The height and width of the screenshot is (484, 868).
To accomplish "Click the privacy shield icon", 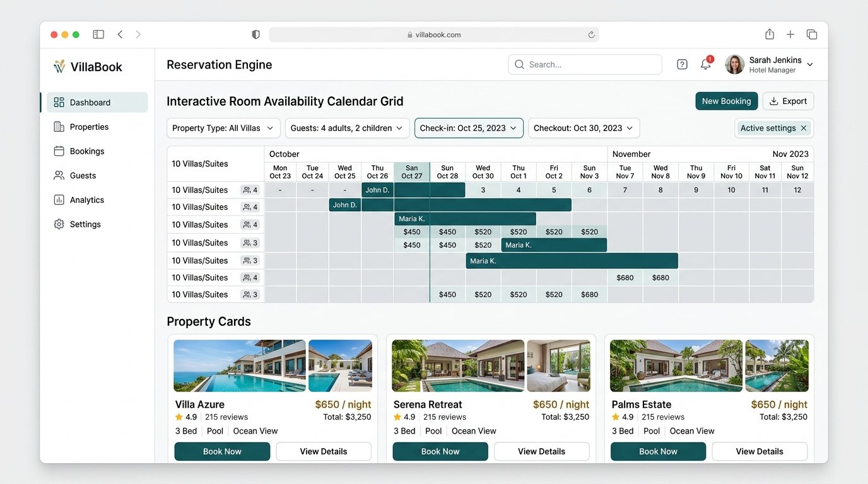I will tap(255, 35).
